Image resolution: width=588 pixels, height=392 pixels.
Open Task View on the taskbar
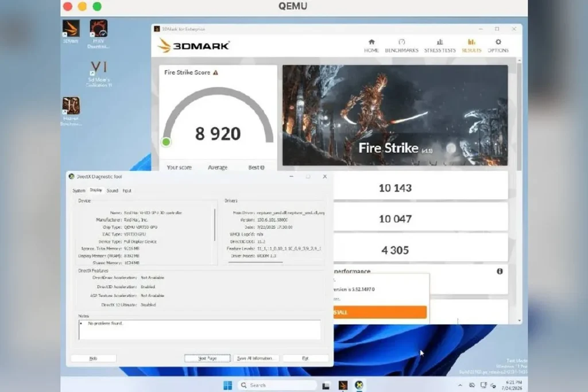point(326,385)
